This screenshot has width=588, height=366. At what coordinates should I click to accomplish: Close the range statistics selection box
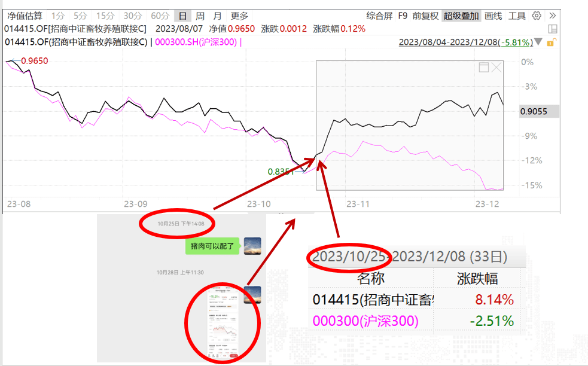pos(496,68)
